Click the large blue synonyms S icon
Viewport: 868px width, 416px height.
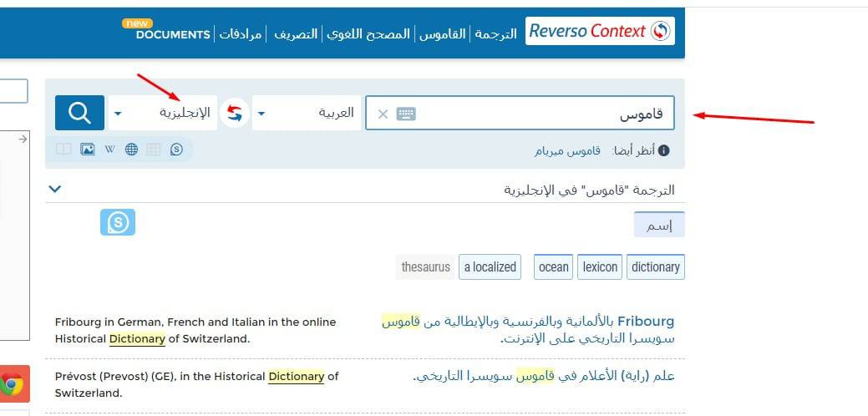tap(118, 222)
